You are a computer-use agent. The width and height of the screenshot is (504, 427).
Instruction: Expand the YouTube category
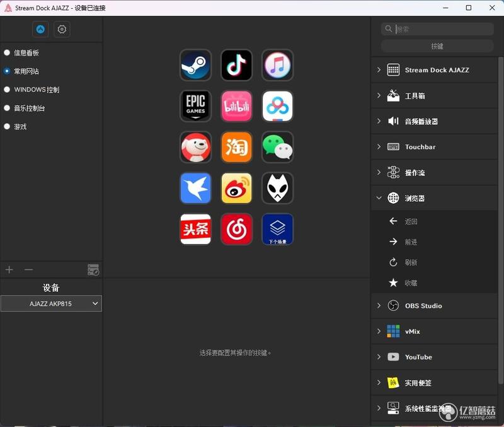(435, 357)
